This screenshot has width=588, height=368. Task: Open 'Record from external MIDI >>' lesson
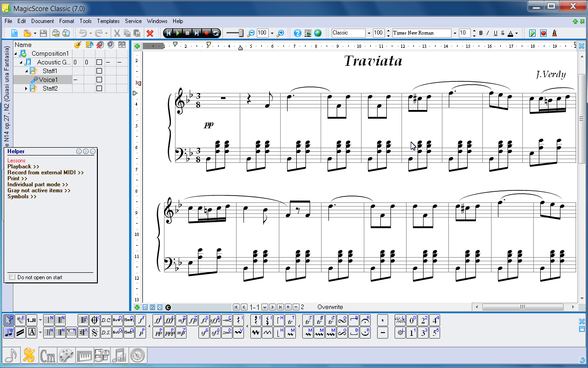[45, 172]
